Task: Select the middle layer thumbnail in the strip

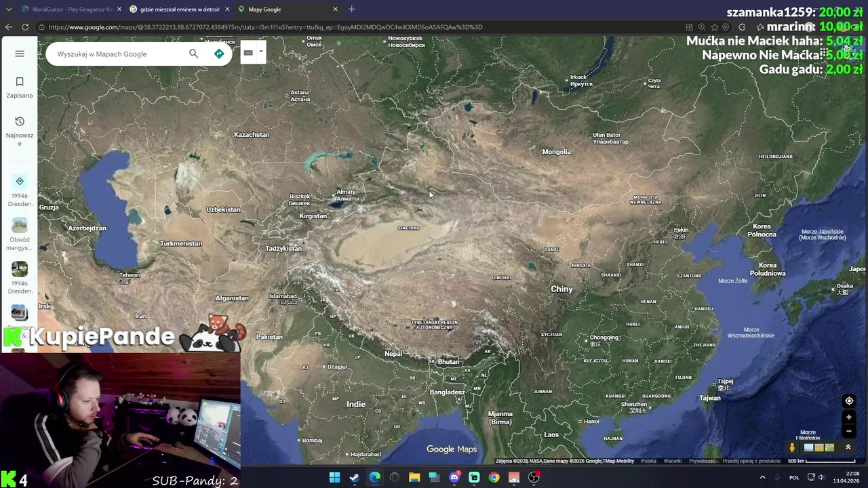Action: click(x=818, y=447)
